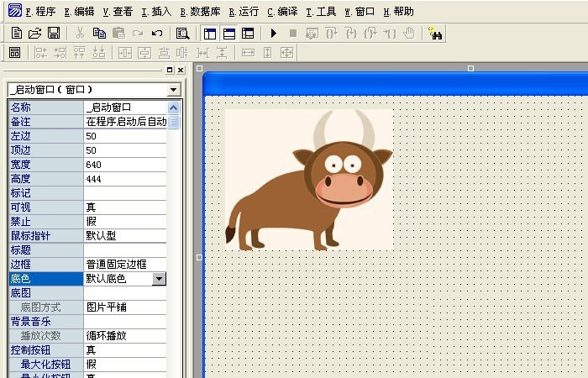The image size is (588, 378).
Task: Select the 边框 property row
Action: [87, 265]
